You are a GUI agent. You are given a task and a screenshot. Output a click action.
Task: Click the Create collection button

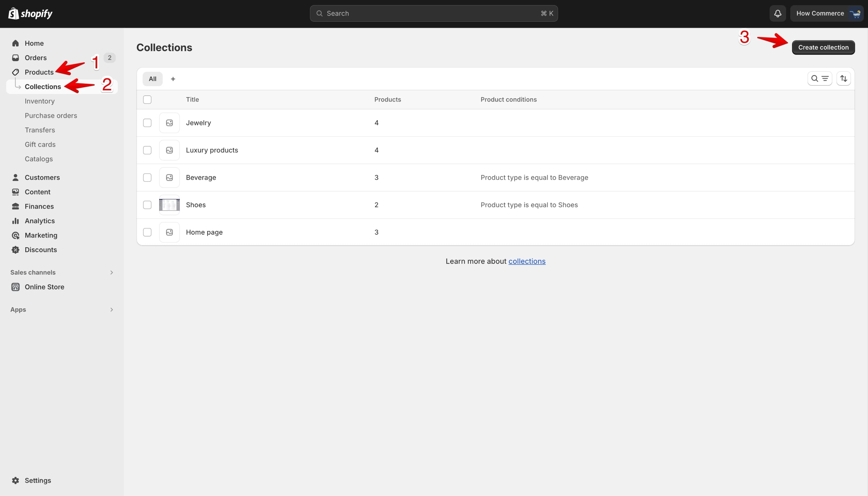[823, 47]
